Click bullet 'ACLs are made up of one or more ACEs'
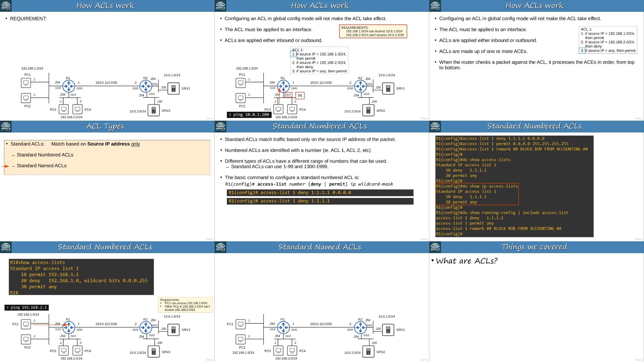The height and width of the screenshot is (362, 644). pos(483,52)
